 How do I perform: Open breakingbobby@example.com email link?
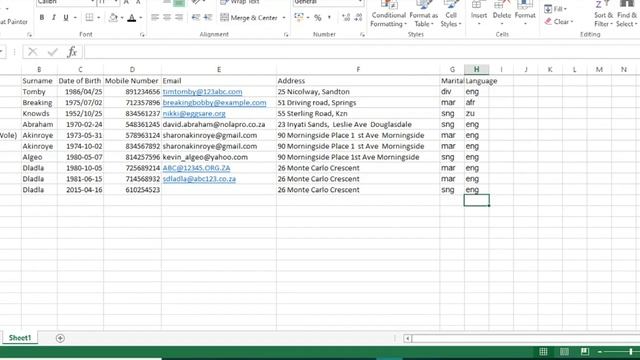214,103
